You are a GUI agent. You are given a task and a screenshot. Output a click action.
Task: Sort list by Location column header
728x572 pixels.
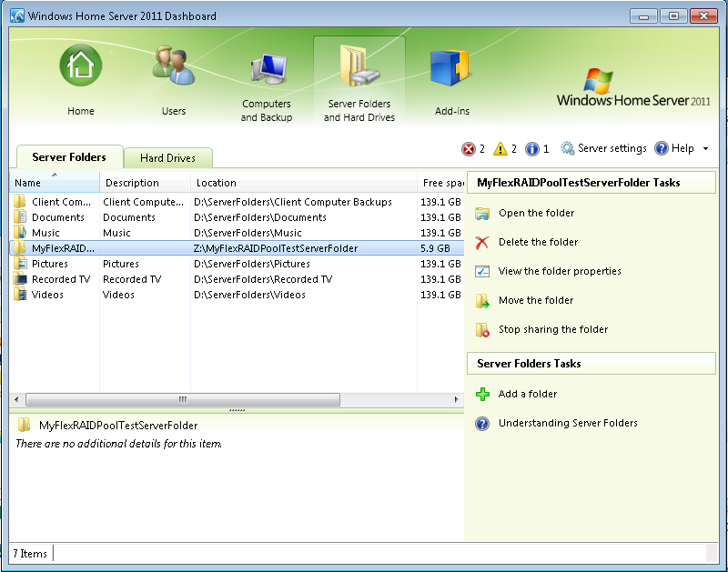pyautogui.click(x=304, y=183)
